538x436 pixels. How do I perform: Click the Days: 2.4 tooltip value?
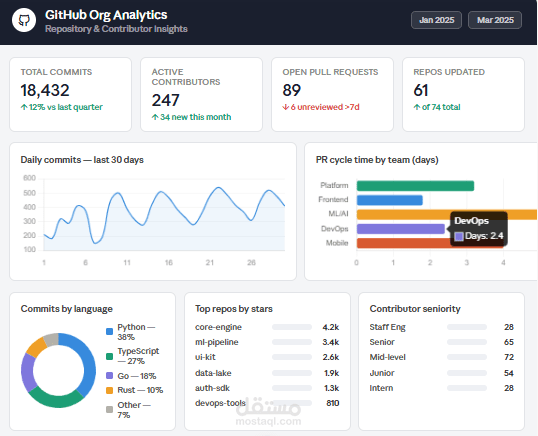point(484,236)
